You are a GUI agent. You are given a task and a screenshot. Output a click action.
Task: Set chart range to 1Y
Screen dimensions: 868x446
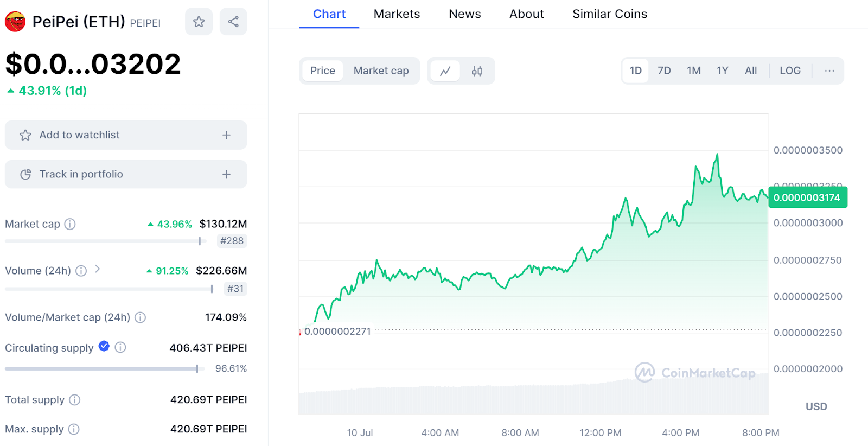tap(722, 71)
